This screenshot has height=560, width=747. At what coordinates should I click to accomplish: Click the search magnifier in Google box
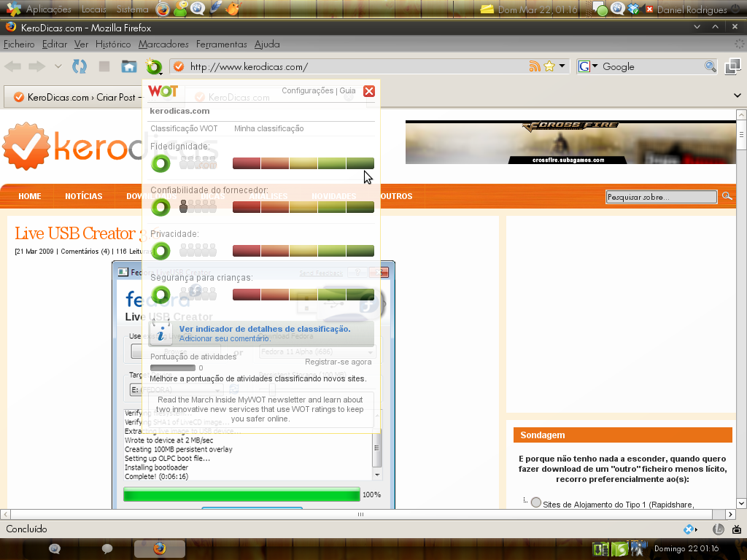point(710,66)
